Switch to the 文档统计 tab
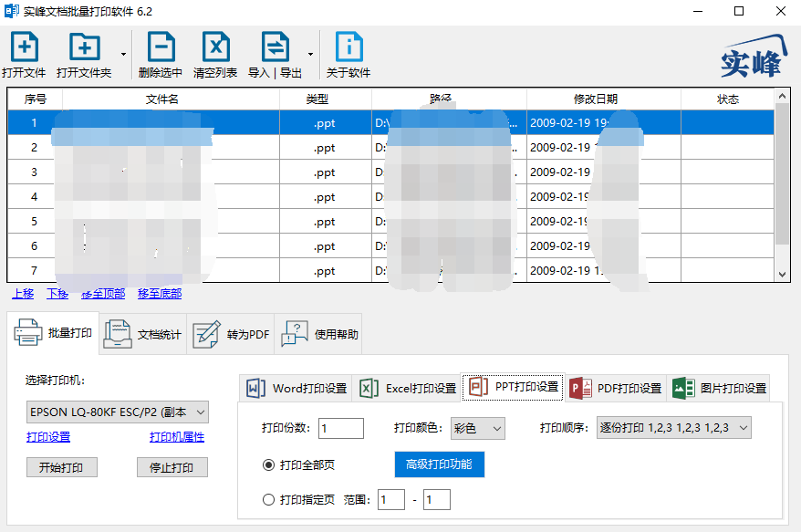This screenshot has width=801, height=532. 142,334
